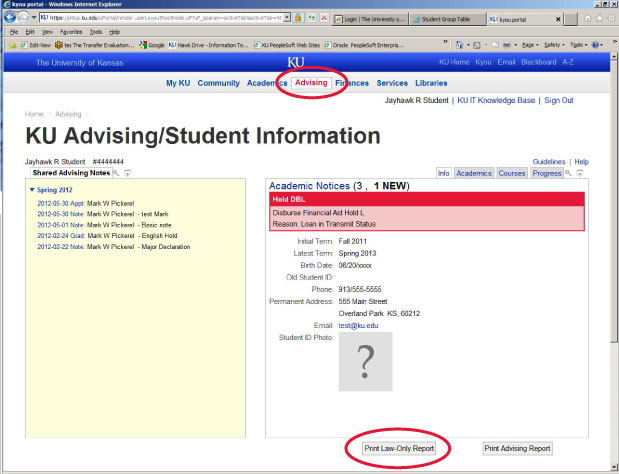The image size is (619, 474).
Task: Open the Kyou header link
Action: pos(483,62)
